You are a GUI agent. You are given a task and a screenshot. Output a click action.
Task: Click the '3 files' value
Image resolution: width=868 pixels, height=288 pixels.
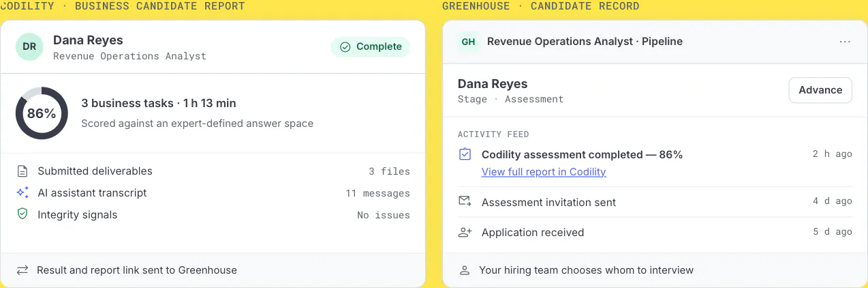click(389, 171)
